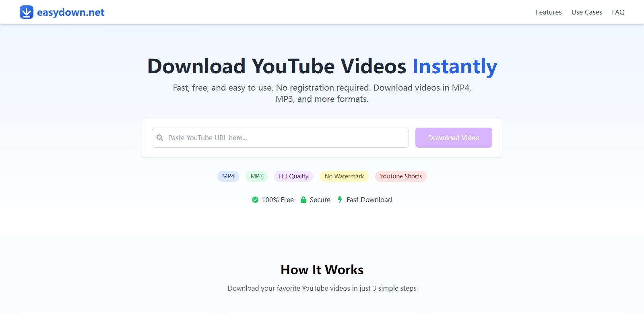This screenshot has width=644, height=314.
Task: Click the 100% Free label text
Action: tap(278, 200)
